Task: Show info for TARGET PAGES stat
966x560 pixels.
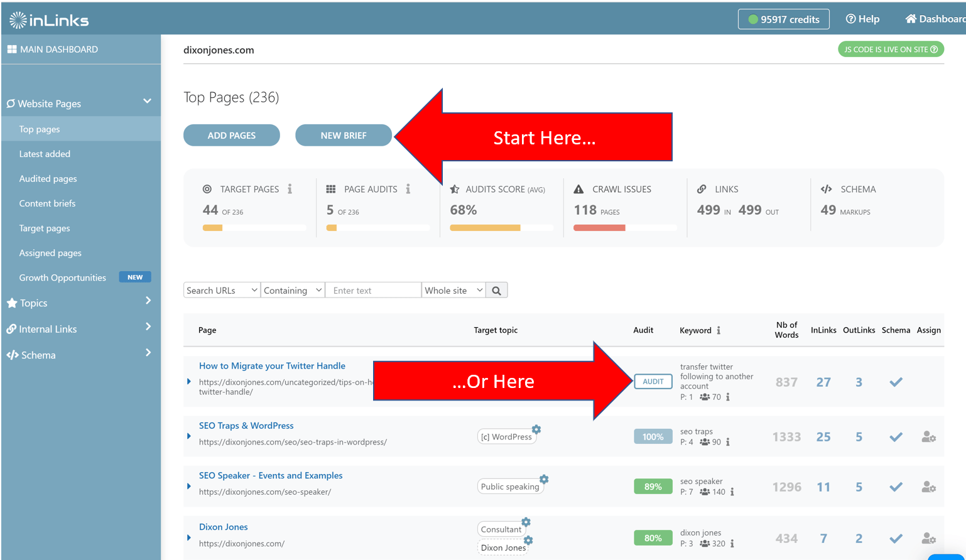Action: pyautogui.click(x=290, y=189)
